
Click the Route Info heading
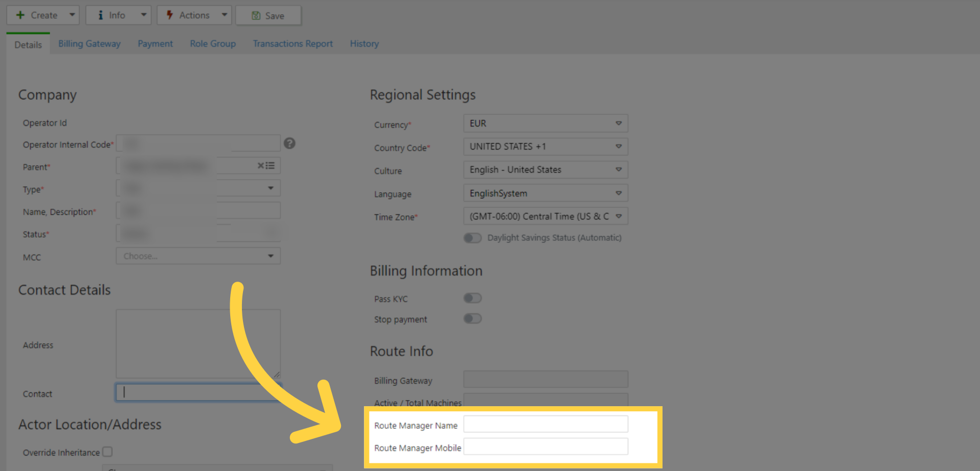401,351
